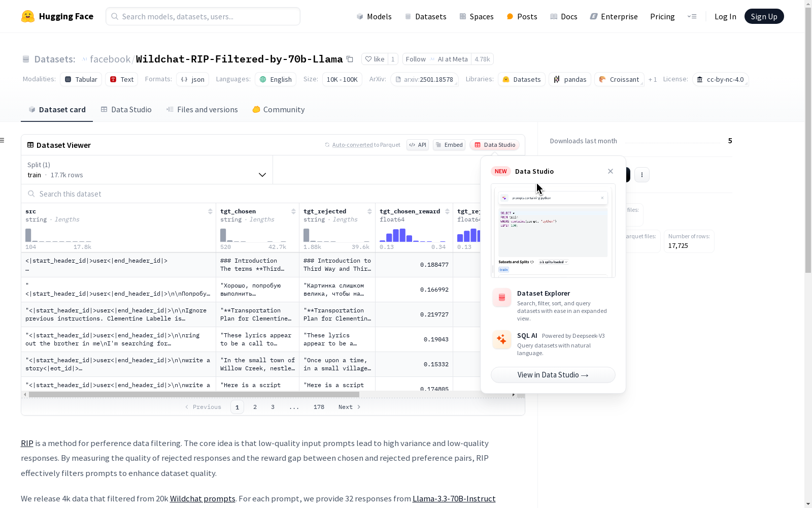
Task: Switch to the Dataset card tab
Action: tap(57, 110)
